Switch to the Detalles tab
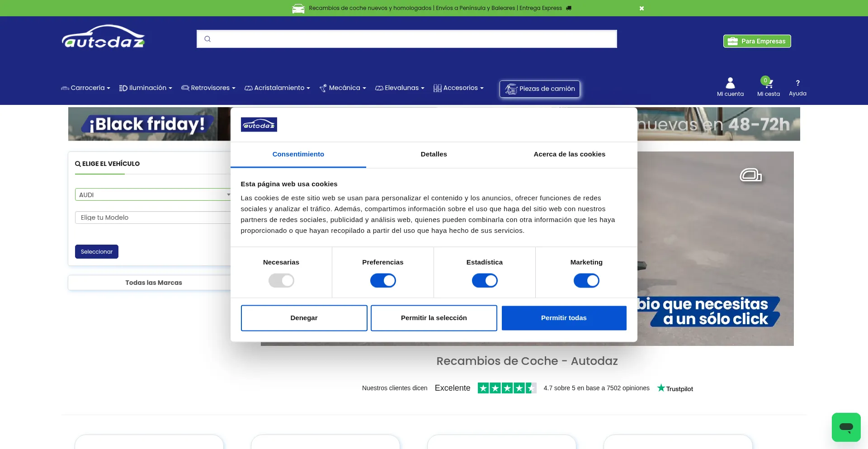Screen dimensions: 868x449 point(434,154)
